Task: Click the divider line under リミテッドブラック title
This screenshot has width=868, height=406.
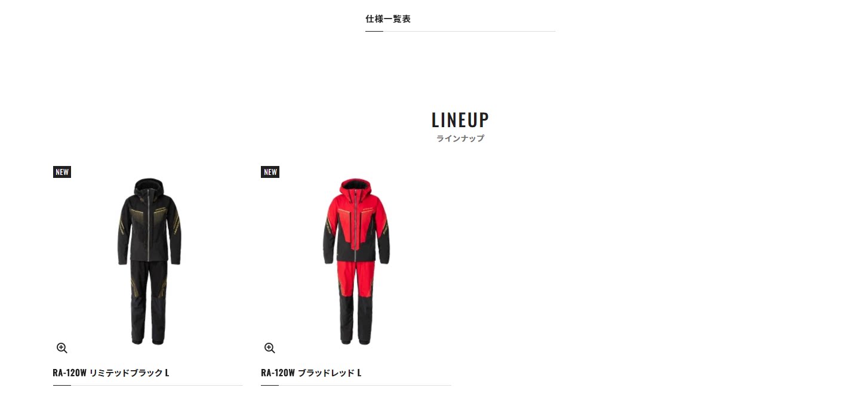Action: [148, 385]
